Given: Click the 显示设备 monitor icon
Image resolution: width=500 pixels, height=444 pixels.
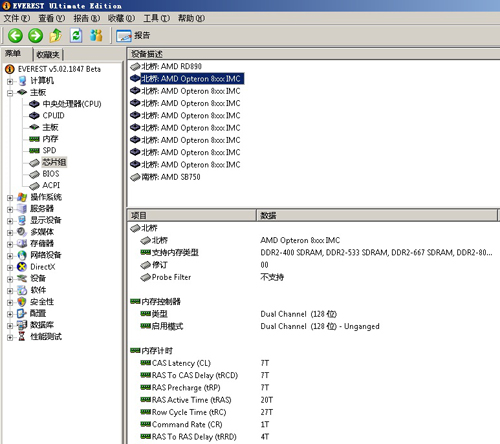Looking at the screenshot, I should 22,220.
